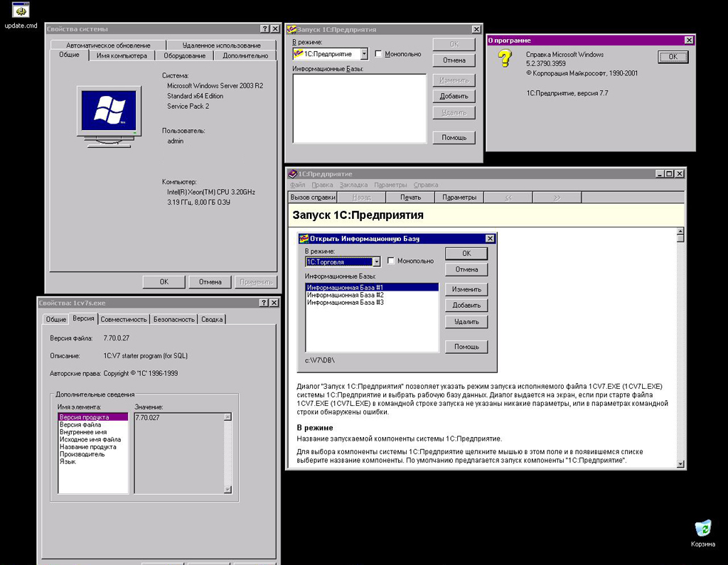Open the Закладка menu
Image resolution: width=728 pixels, height=565 pixels.
(x=353, y=185)
